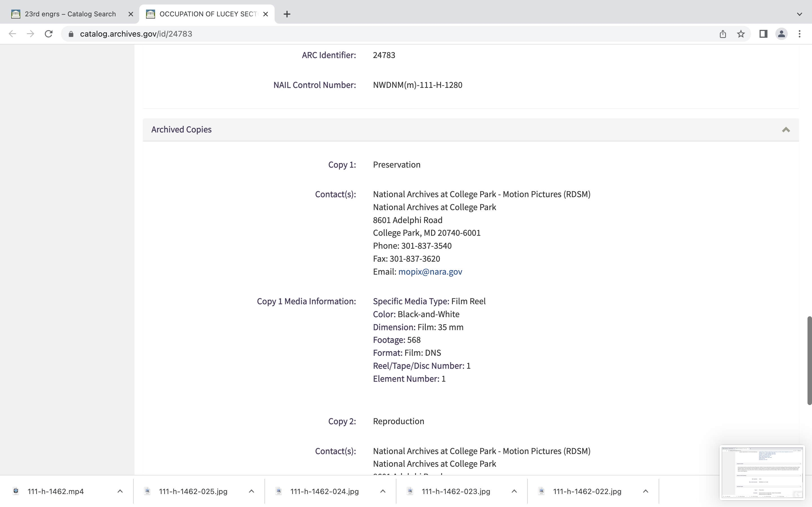The height and width of the screenshot is (507, 812).
Task: Expand options for 111-h-1462.mp4 download
Action: [120, 491]
